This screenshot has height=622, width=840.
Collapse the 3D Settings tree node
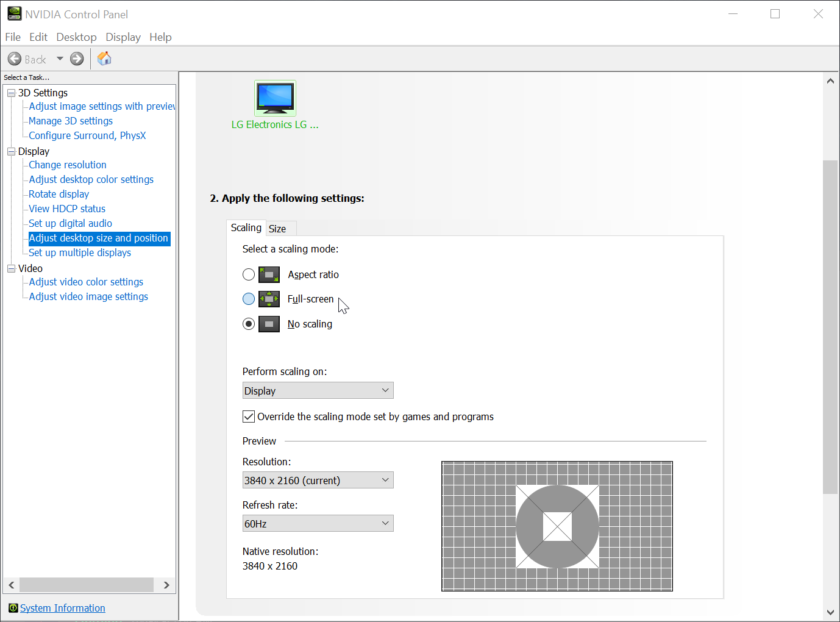coord(11,93)
